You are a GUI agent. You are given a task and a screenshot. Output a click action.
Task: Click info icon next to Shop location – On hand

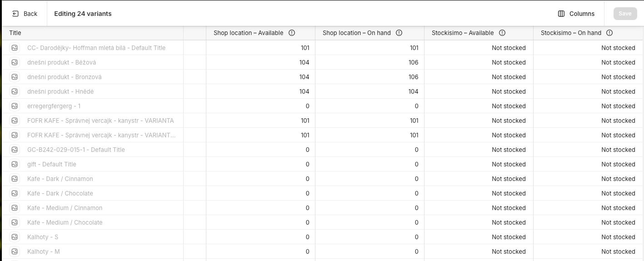click(399, 33)
